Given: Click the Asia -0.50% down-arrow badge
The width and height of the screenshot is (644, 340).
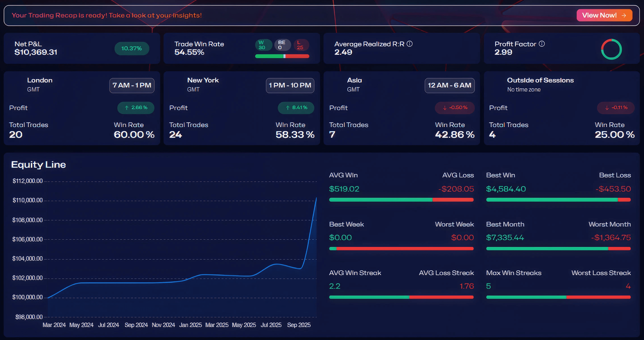Looking at the screenshot, I should [x=455, y=108].
